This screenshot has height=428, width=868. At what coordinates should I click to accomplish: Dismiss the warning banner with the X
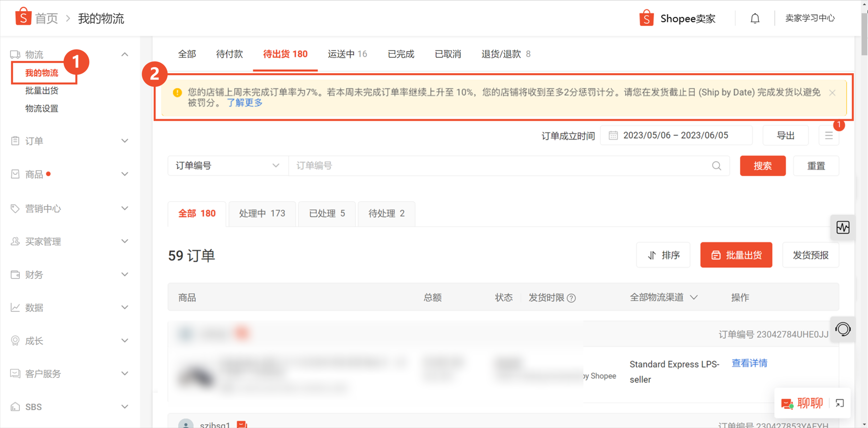click(x=832, y=93)
